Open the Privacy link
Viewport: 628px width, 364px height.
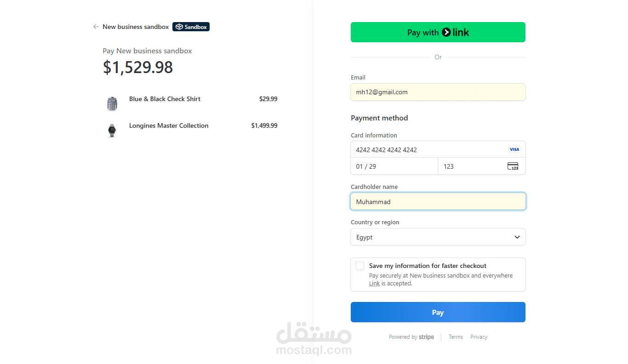tap(479, 337)
